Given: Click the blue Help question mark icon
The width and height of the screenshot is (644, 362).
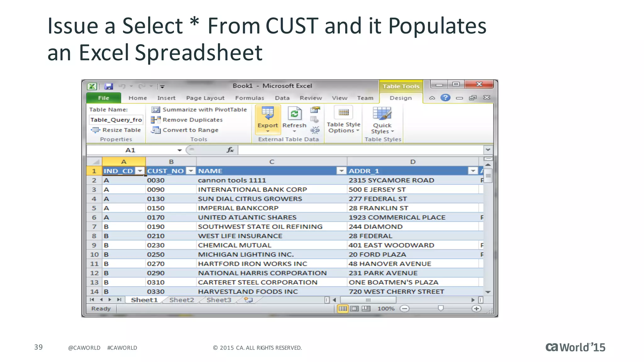Looking at the screenshot, I should (445, 98).
